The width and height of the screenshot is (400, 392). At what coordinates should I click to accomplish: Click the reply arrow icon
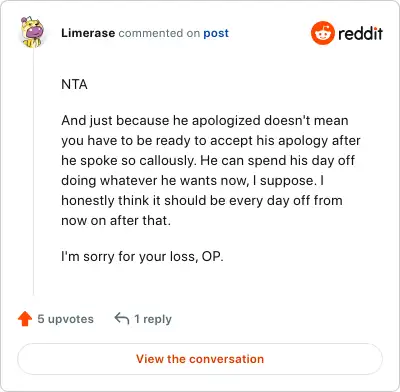[122, 318]
